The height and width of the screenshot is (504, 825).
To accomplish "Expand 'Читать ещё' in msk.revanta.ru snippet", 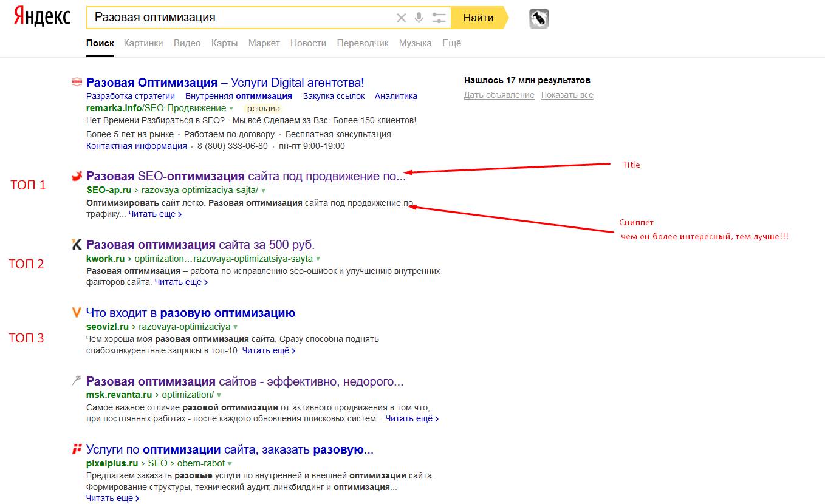I will point(412,418).
